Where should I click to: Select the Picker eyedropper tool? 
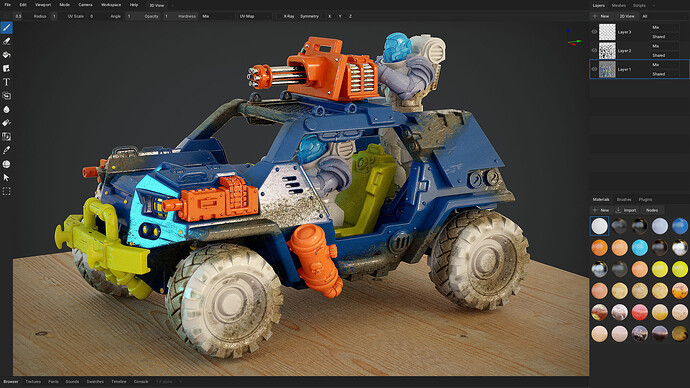click(6, 150)
